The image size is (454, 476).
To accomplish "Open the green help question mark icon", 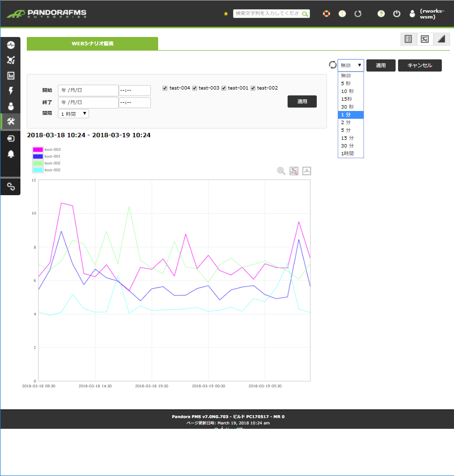I will click(381, 14).
